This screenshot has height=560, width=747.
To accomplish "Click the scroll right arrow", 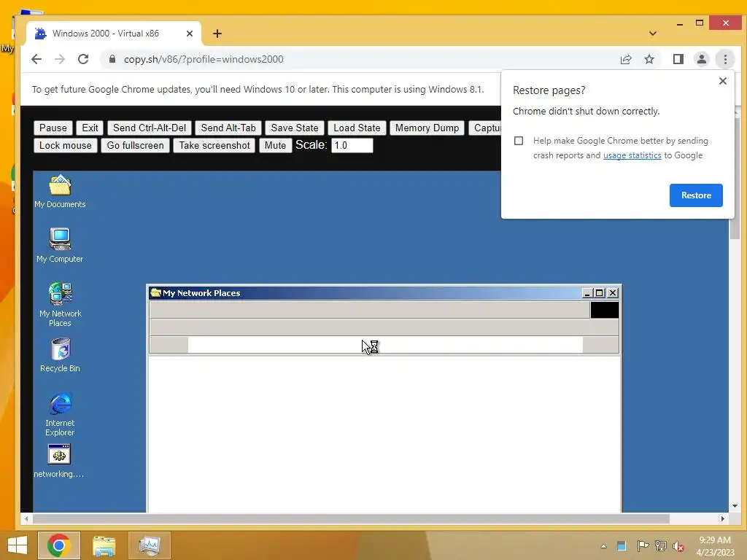I will click(x=723, y=518).
